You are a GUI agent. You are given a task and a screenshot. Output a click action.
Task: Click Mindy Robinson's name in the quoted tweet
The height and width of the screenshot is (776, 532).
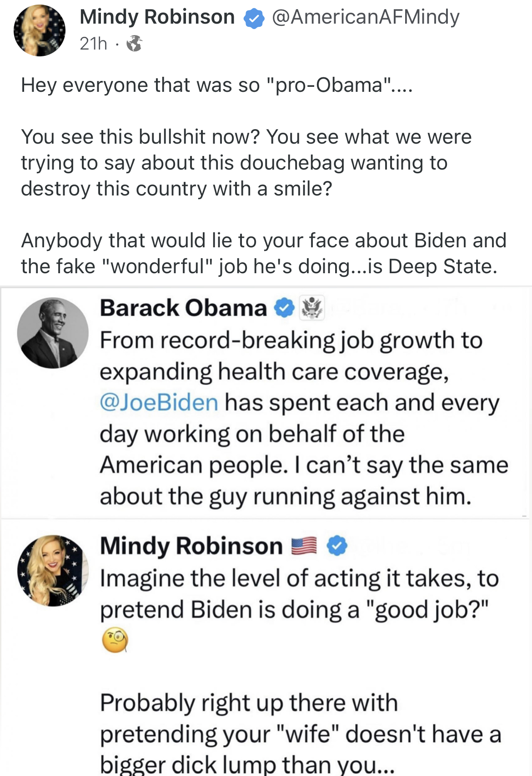191,546
